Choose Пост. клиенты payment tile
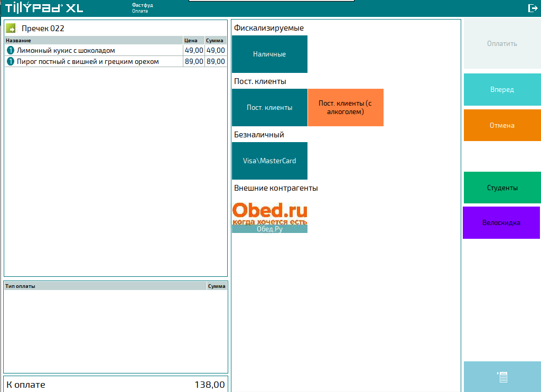 click(269, 108)
